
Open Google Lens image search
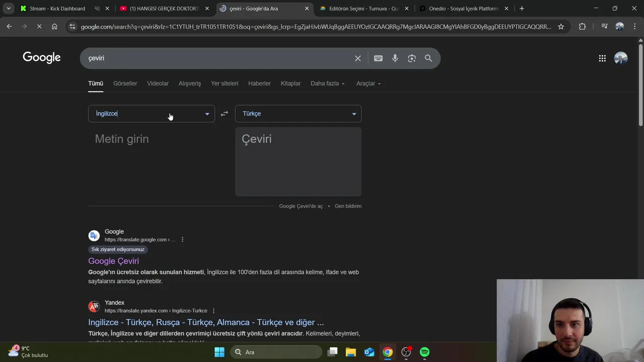point(412,58)
